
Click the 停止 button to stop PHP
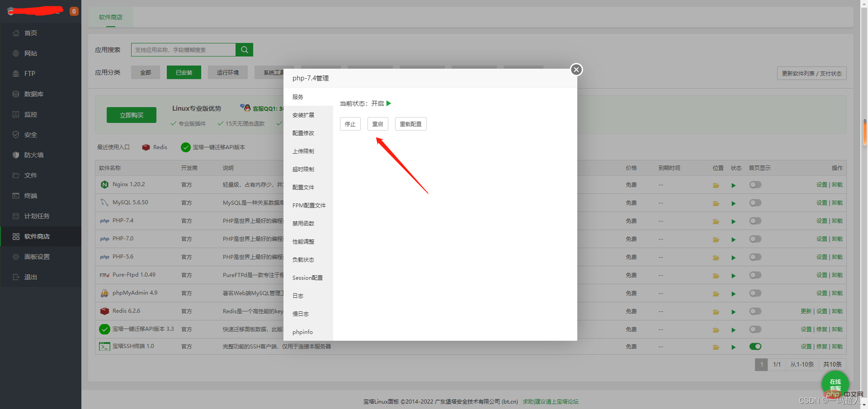click(350, 124)
